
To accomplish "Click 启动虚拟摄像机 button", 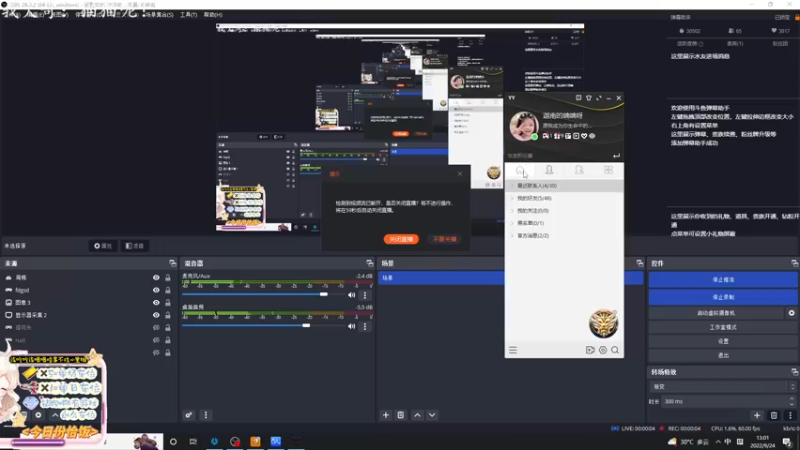I will pos(716,313).
